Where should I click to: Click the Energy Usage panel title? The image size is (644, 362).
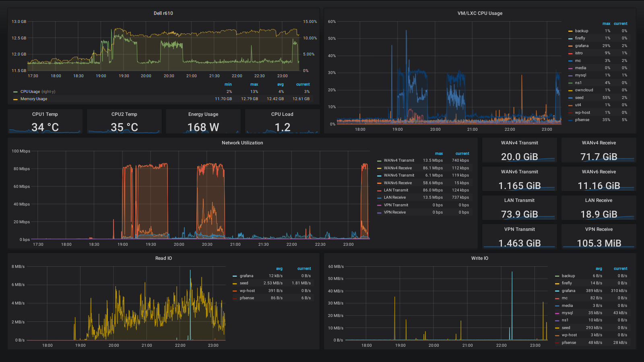pyautogui.click(x=203, y=114)
